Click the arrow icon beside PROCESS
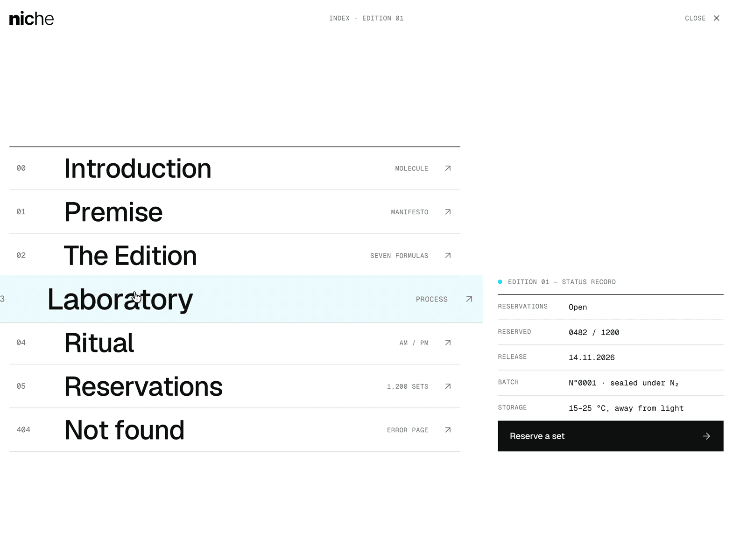 469,299
